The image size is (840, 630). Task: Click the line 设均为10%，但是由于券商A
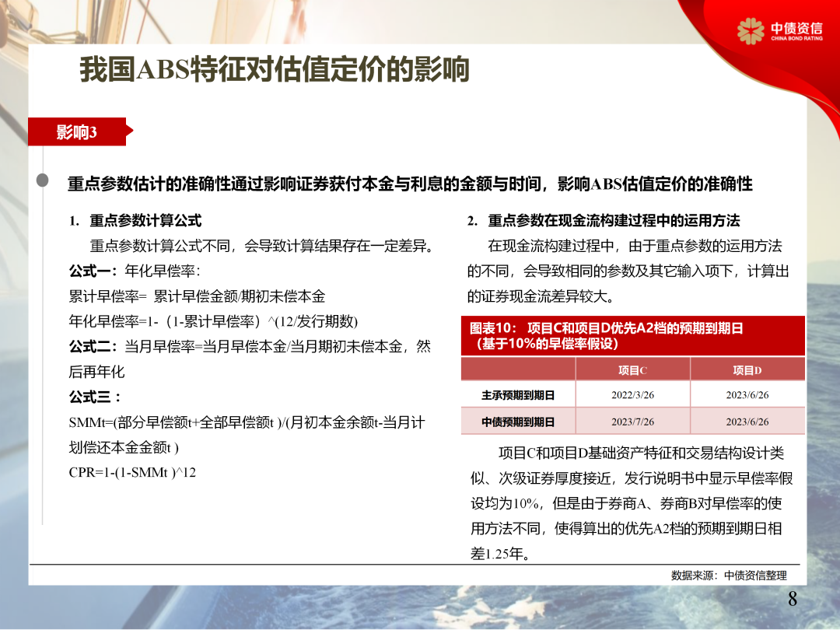[x=626, y=503]
